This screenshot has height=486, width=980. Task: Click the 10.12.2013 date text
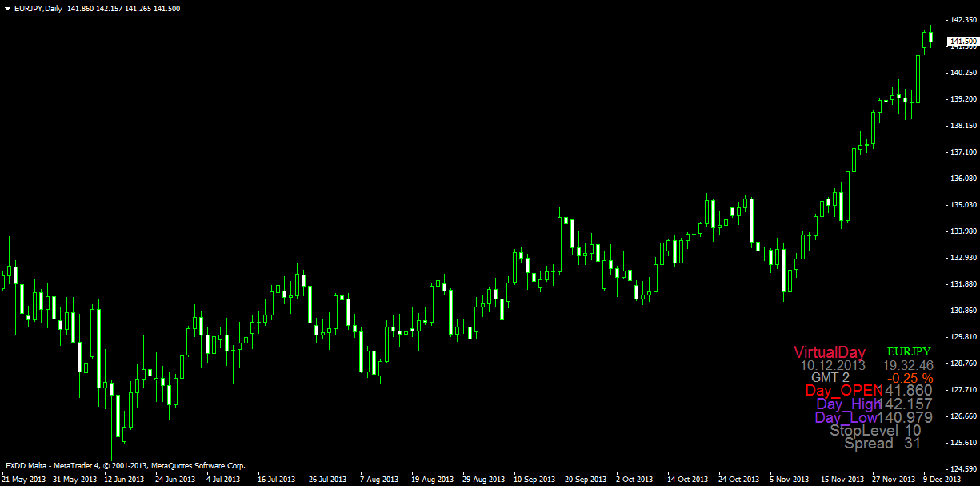[x=833, y=365]
